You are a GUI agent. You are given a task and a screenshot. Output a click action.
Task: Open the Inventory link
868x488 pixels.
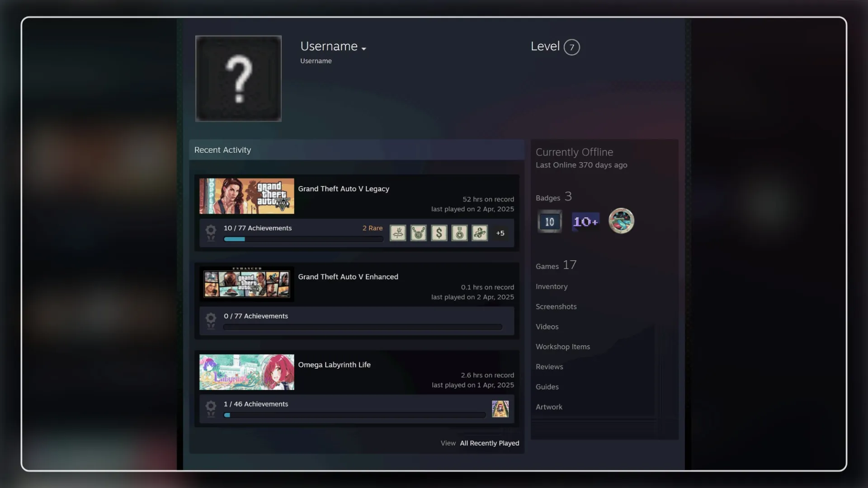(x=552, y=286)
